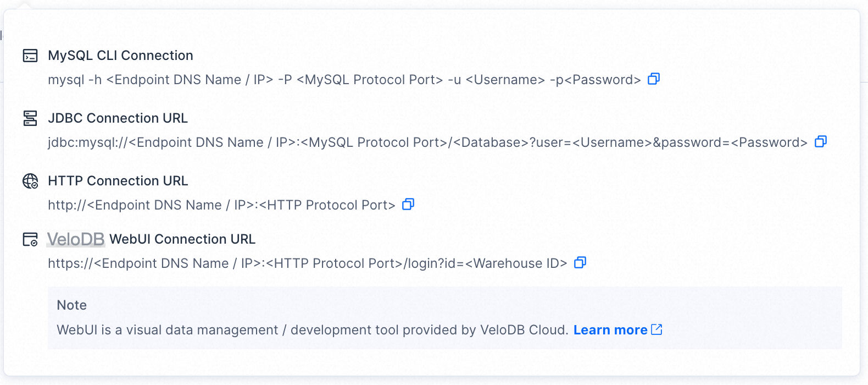Copy the WebUI connection URL
This screenshot has height=385, width=868.
point(580,262)
